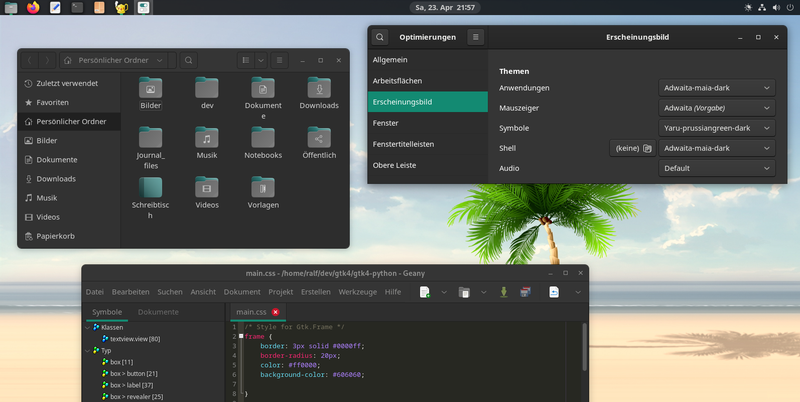Image resolution: width=800 pixels, height=402 pixels.
Task: Open Papierkorb in Files sidebar
Action: pos(69,236)
